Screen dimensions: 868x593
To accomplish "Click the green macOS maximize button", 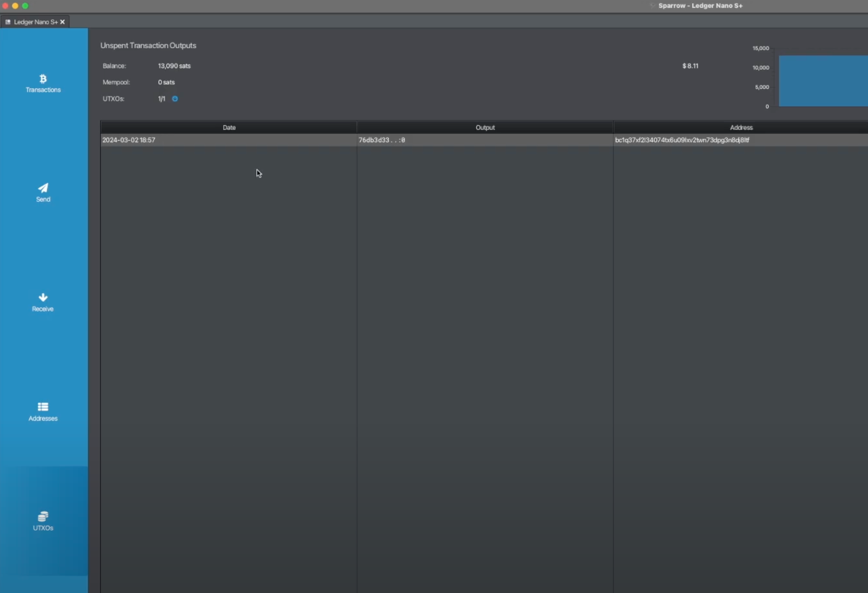I will coord(25,6).
